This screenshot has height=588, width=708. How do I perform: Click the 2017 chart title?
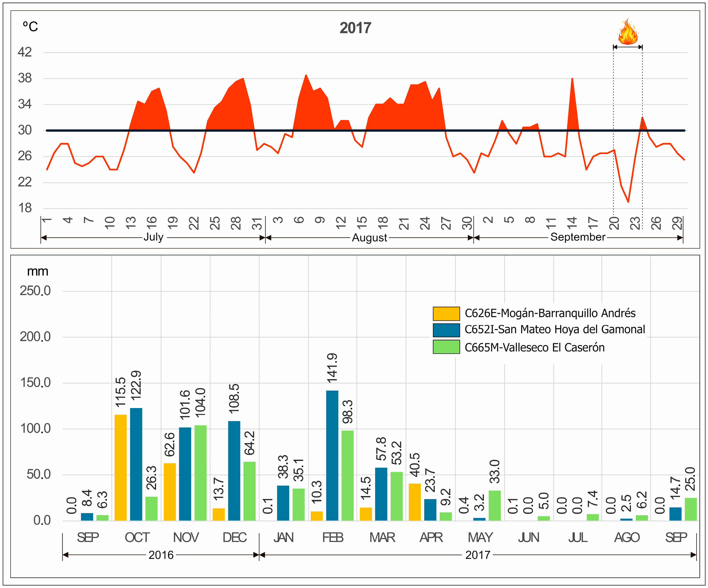[355, 28]
